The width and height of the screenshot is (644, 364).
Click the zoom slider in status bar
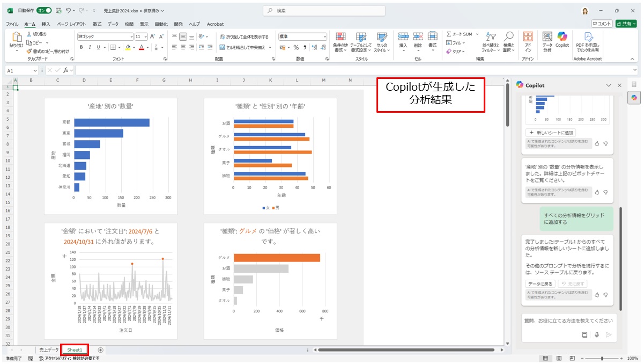pyautogui.click(x=601, y=358)
